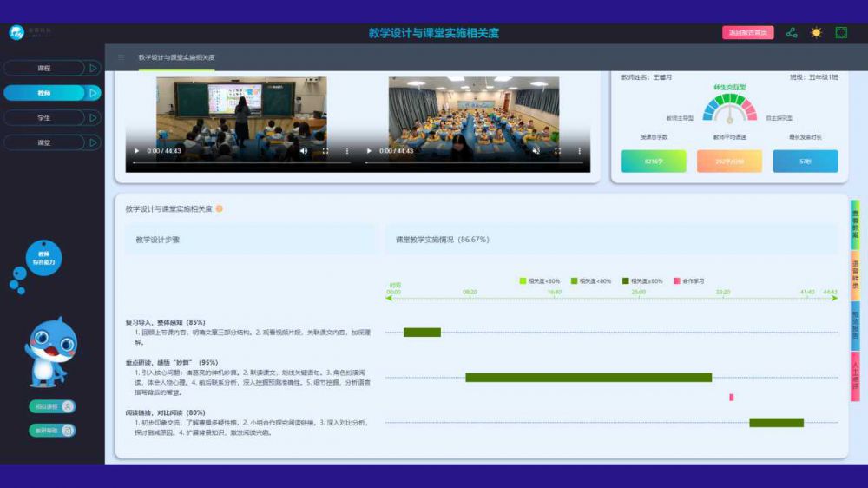The image size is (868, 488).
Task: Click the pink 返回报告首页 button
Action: tap(747, 33)
